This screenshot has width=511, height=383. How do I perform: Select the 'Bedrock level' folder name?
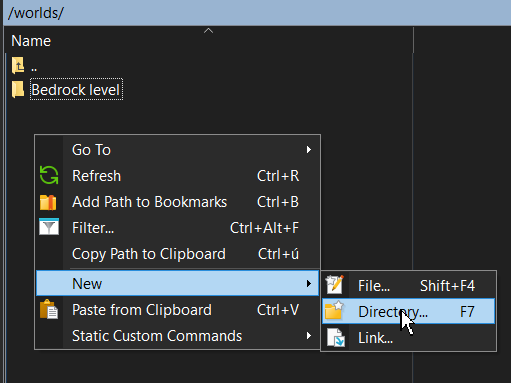click(76, 90)
